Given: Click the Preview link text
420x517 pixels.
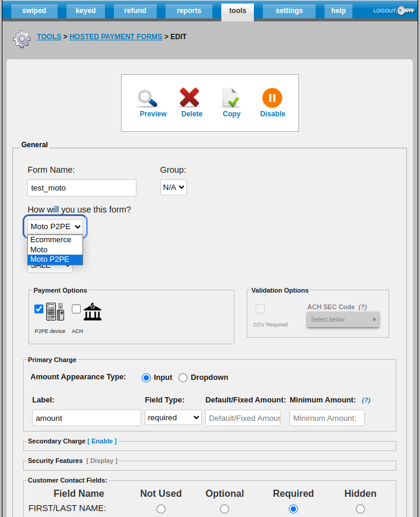Looking at the screenshot, I should (x=153, y=114).
